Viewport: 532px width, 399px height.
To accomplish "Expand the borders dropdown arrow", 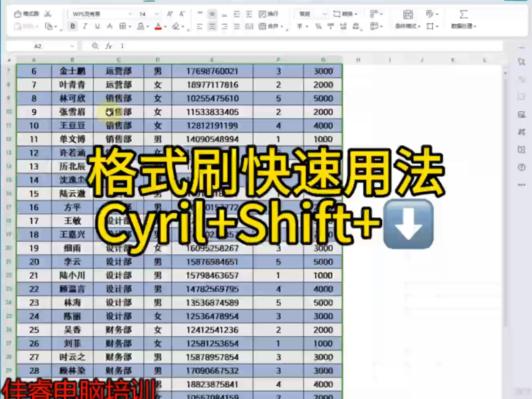I will point(130,27).
